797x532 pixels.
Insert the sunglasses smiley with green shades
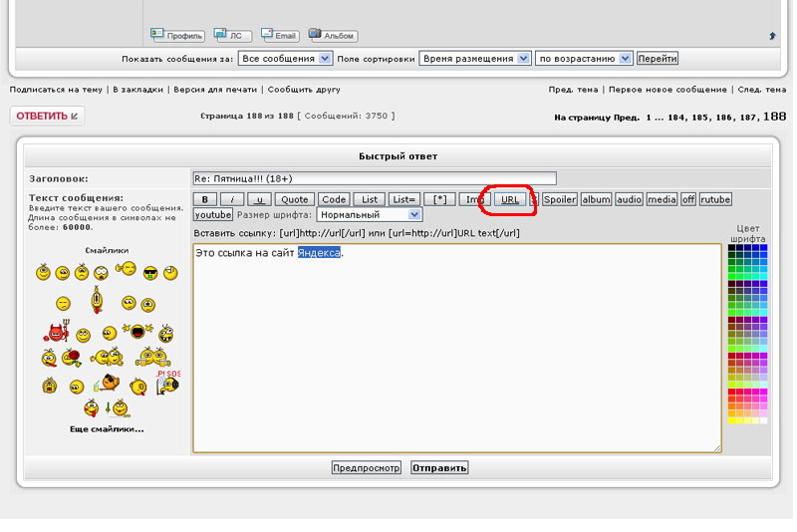click(150, 272)
